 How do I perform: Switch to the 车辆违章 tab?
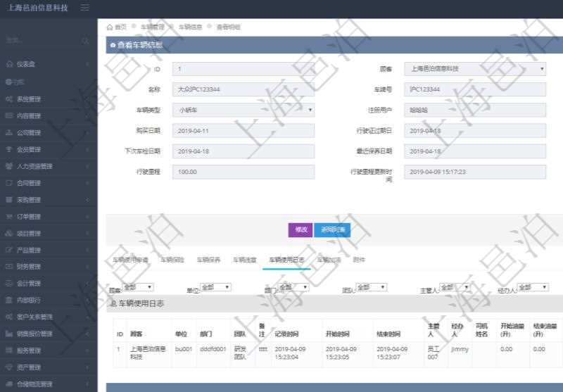pyautogui.click(x=245, y=260)
